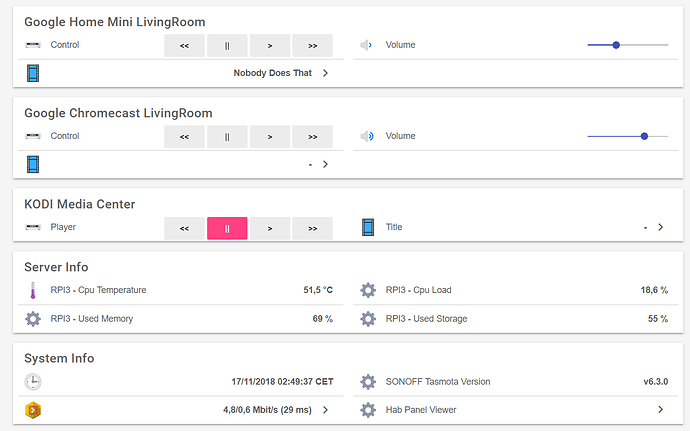Click the Chromecast film strip icon
This screenshot has height=431, width=690.
(33, 164)
